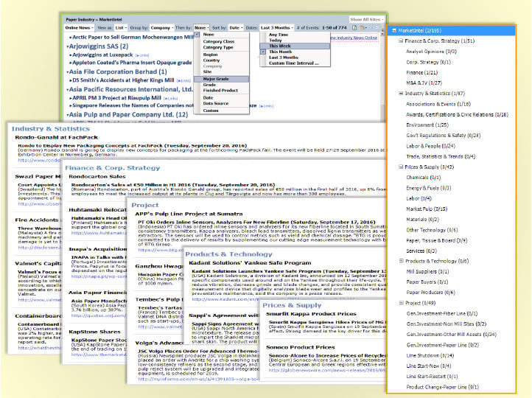Select Line Start-New (0/4) tree item
Screen dimensions: 532x398
[x=429, y=366]
